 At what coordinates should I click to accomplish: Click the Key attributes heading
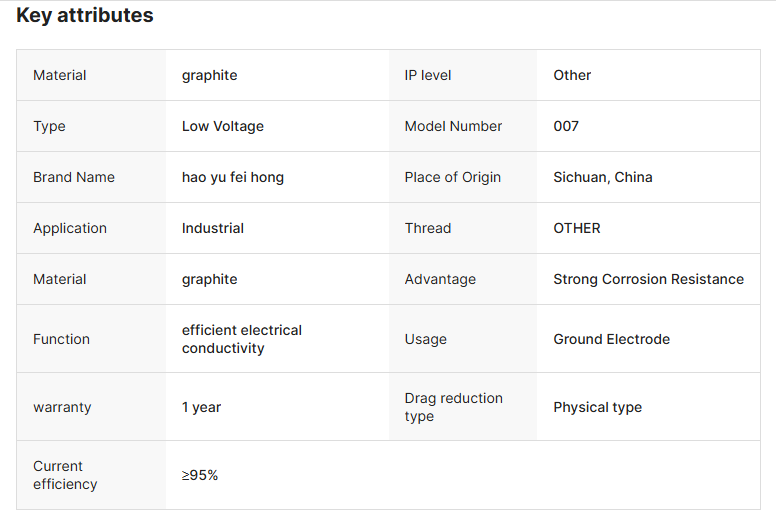(85, 16)
